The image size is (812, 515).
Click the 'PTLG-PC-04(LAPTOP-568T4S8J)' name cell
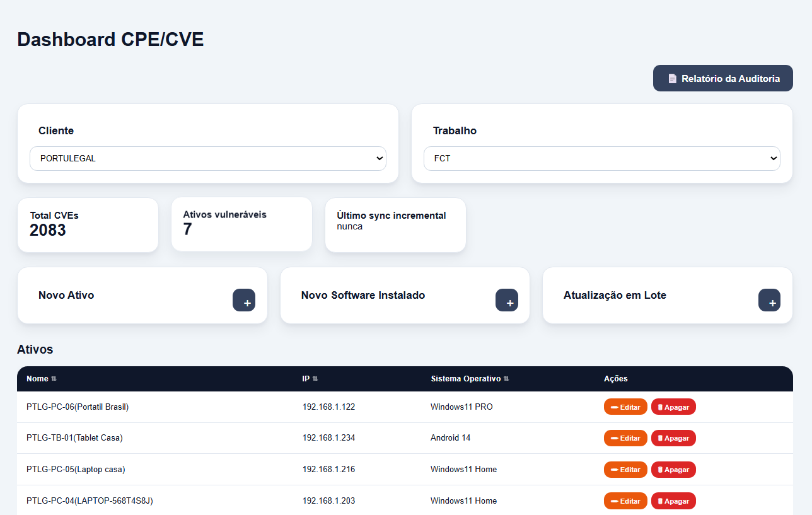click(x=90, y=501)
